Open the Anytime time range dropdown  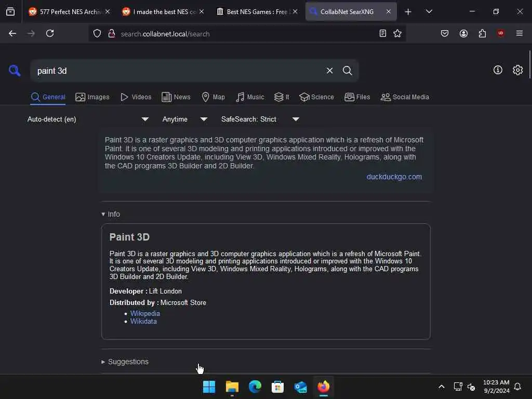[184, 119]
